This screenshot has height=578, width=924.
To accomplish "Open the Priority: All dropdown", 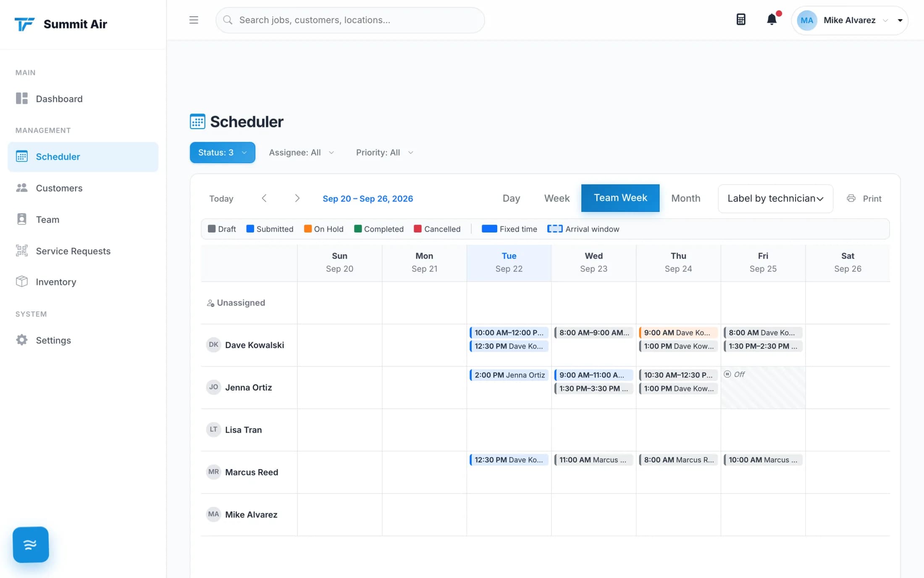I will click(384, 152).
